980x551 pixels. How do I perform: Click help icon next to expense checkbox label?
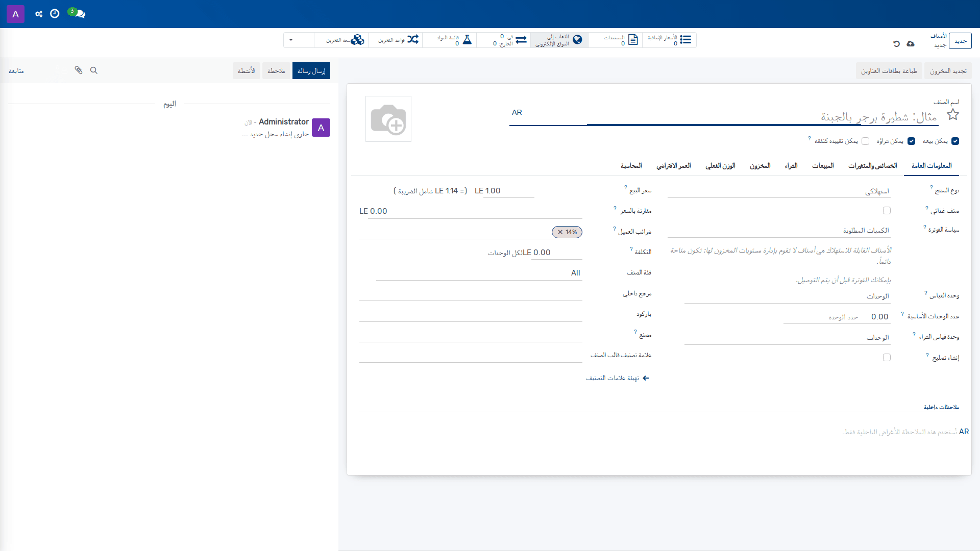[810, 138]
